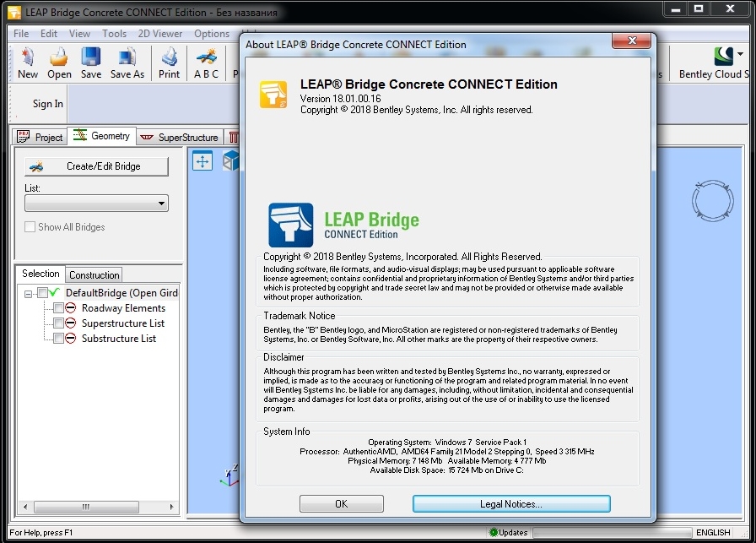This screenshot has width=756, height=543.
Task: Click the rotate view compass widget
Action: [713, 201]
